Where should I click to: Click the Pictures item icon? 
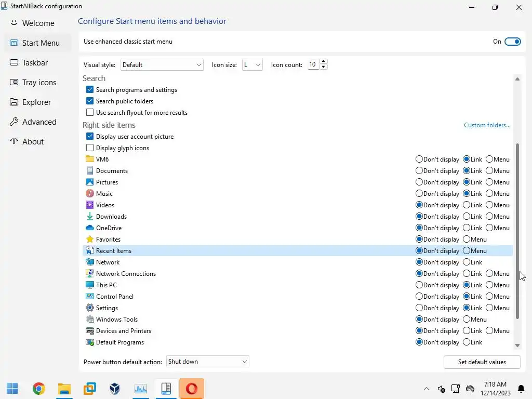(89, 182)
